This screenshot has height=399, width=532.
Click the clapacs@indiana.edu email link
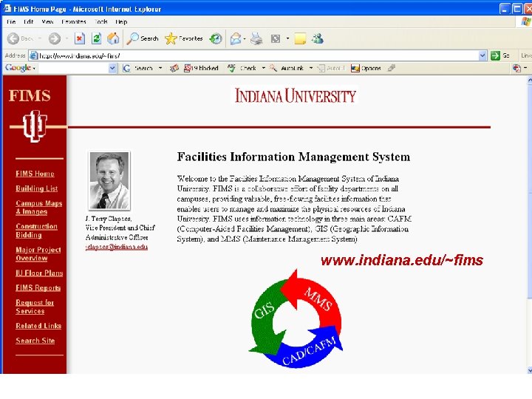click(x=117, y=247)
